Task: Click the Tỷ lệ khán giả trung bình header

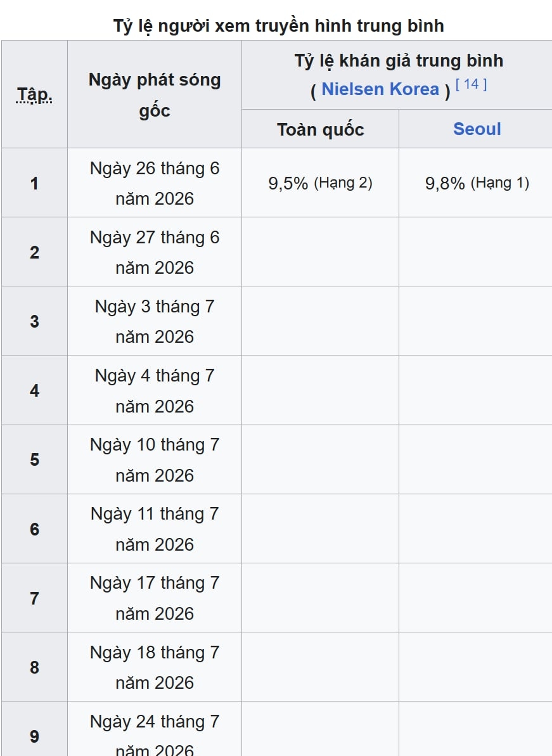Action: click(399, 61)
